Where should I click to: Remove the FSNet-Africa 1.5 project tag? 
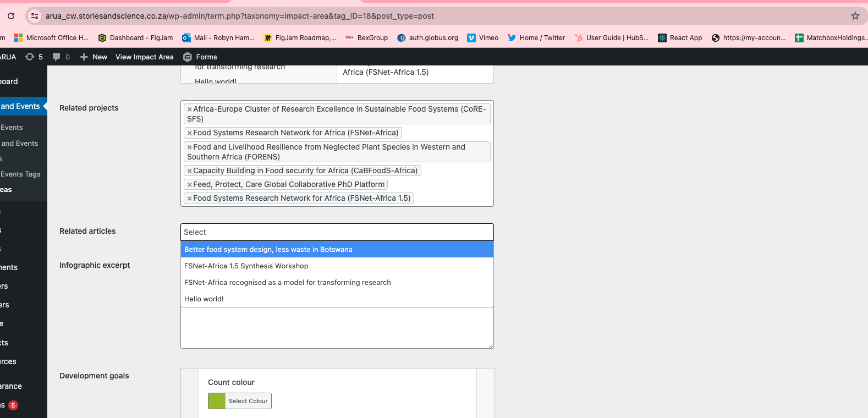click(189, 199)
